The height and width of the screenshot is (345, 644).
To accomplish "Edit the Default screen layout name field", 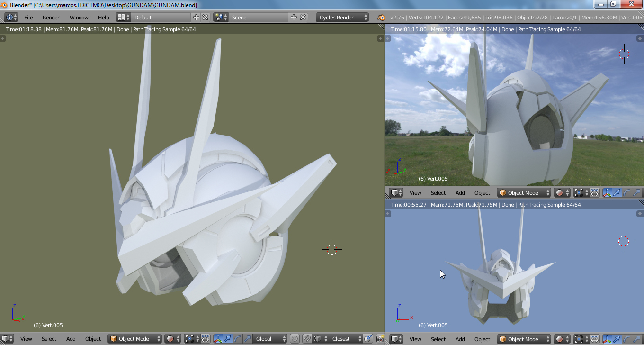I will [x=161, y=18].
